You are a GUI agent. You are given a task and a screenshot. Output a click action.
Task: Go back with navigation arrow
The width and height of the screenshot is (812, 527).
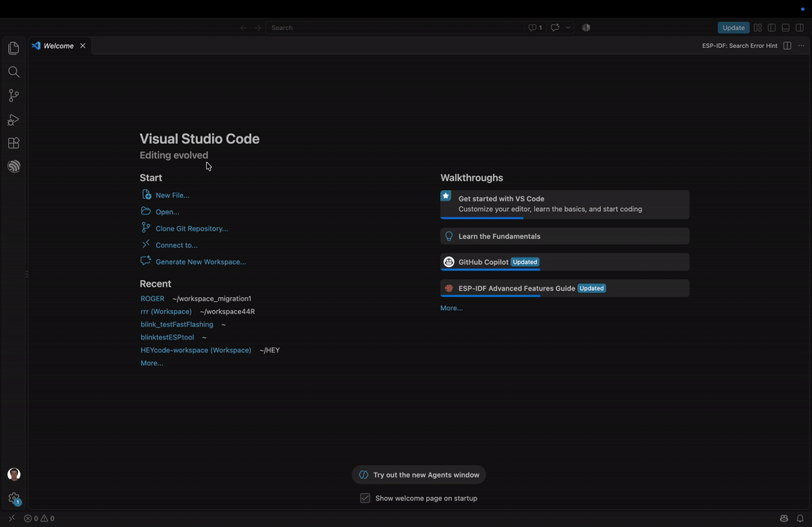click(x=244, y=28)
